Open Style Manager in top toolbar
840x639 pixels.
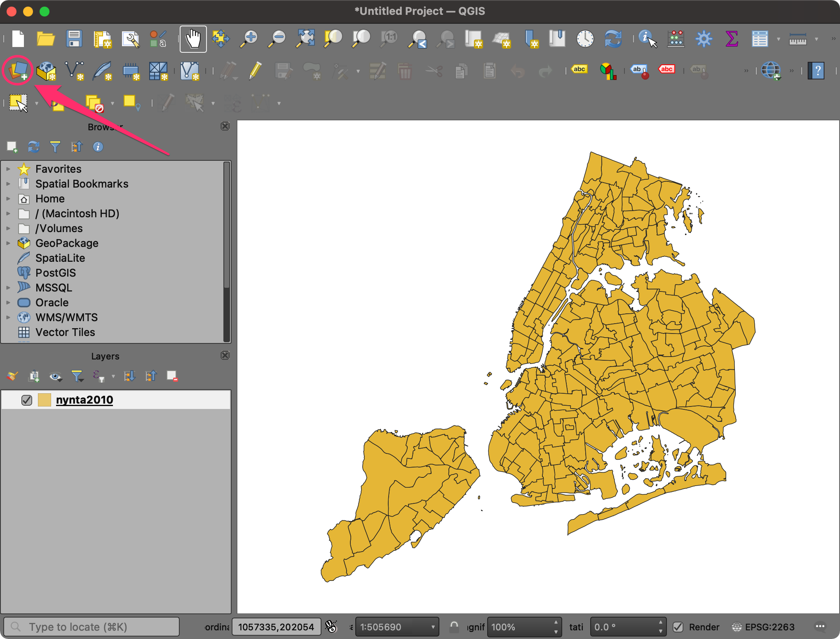158,39
